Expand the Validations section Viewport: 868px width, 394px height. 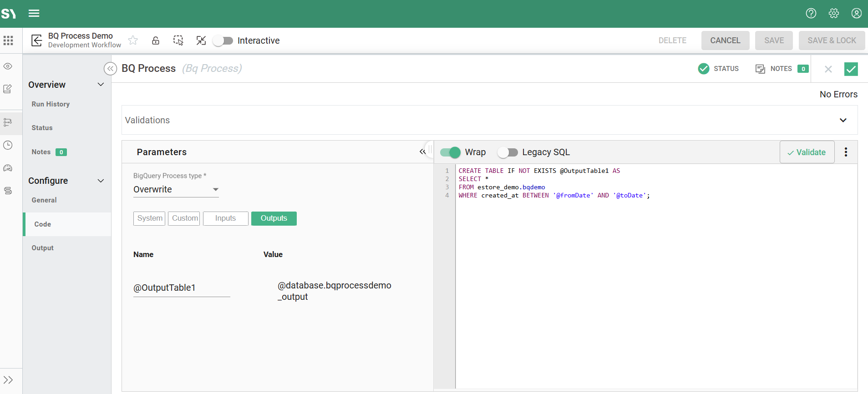click(843, 120)
